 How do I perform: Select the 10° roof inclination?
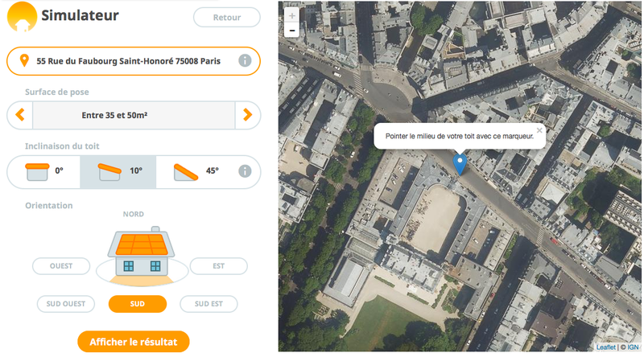click(x=119, y=171)
